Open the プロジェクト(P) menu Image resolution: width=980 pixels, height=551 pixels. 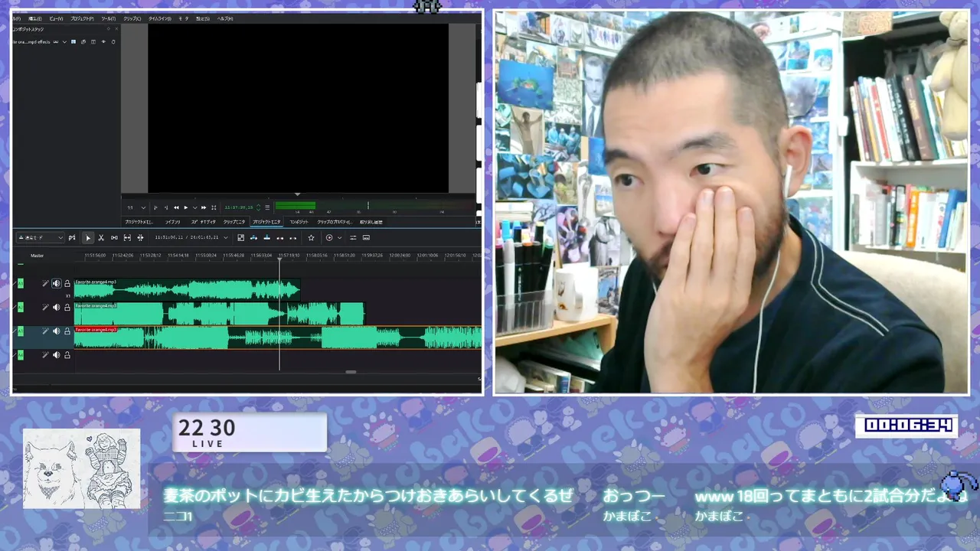(83, 18)
